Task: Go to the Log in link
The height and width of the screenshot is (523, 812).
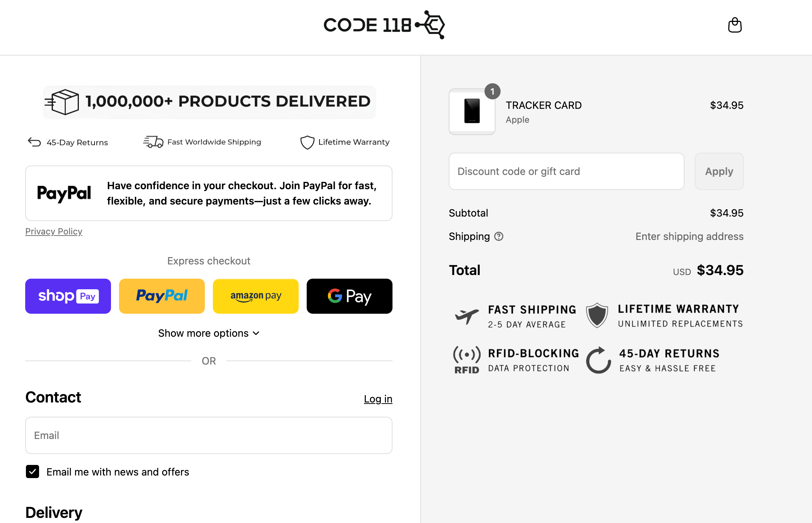Action: point(378,399)
